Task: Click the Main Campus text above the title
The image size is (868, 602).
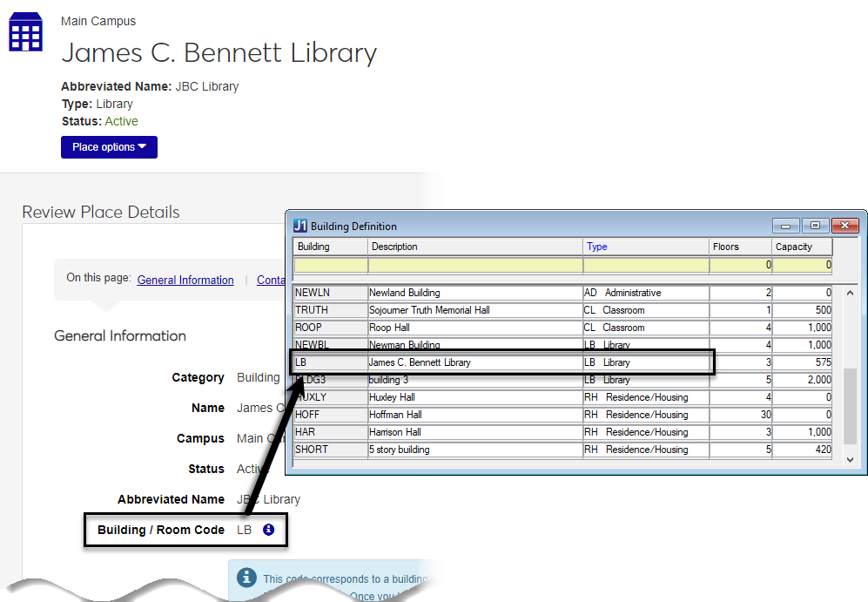Action: 98,21
